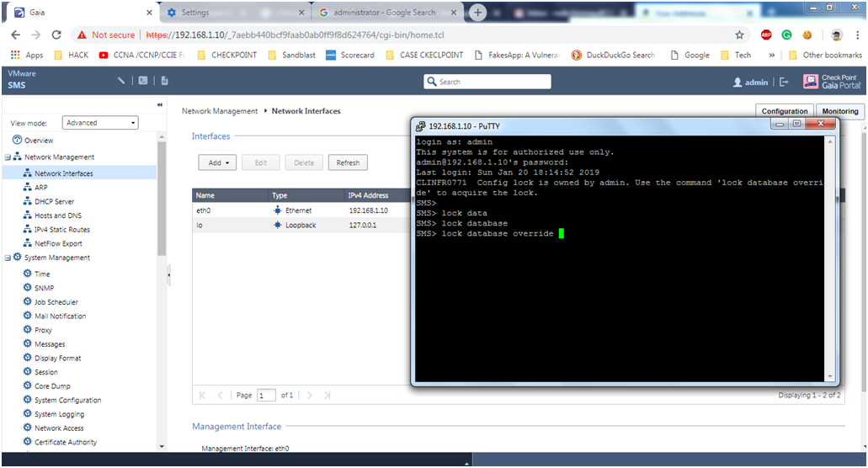Open the Add interface dropdown button
Viewport: 868px width, 468px height.
coord(217,162)
